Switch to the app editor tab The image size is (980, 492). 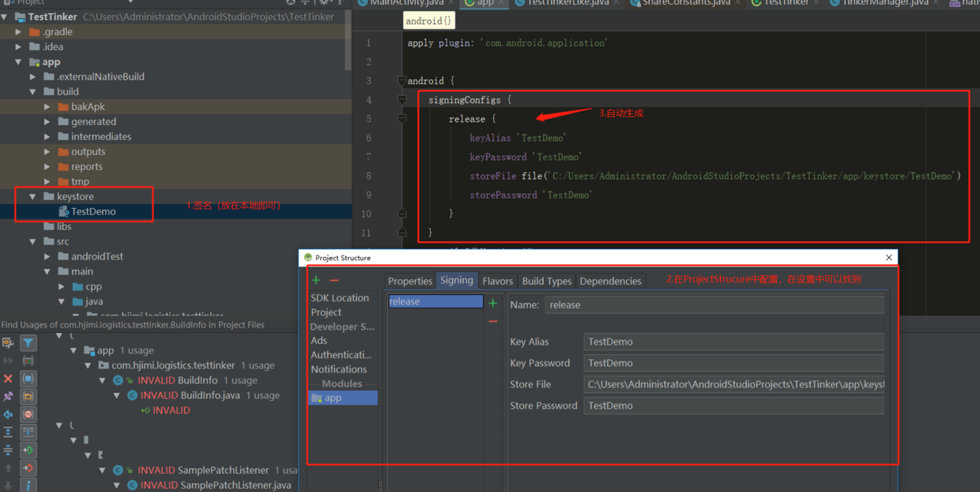click(484, 3)
